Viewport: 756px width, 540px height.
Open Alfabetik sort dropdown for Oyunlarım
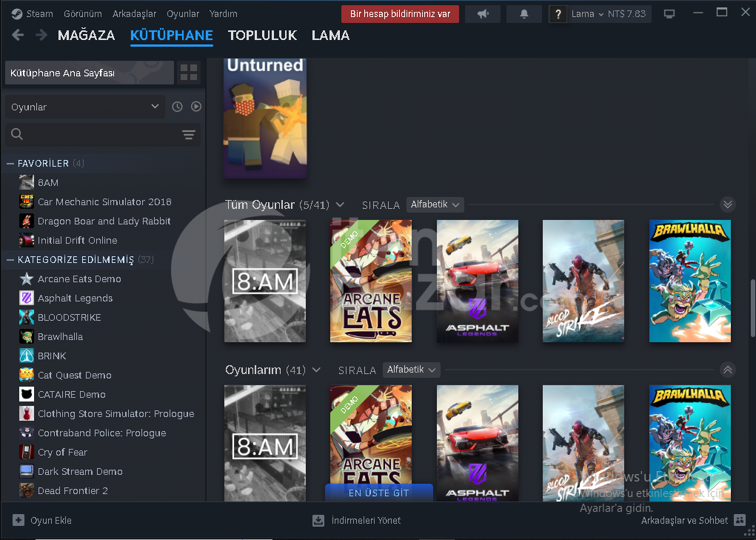[x=412, y=370]
